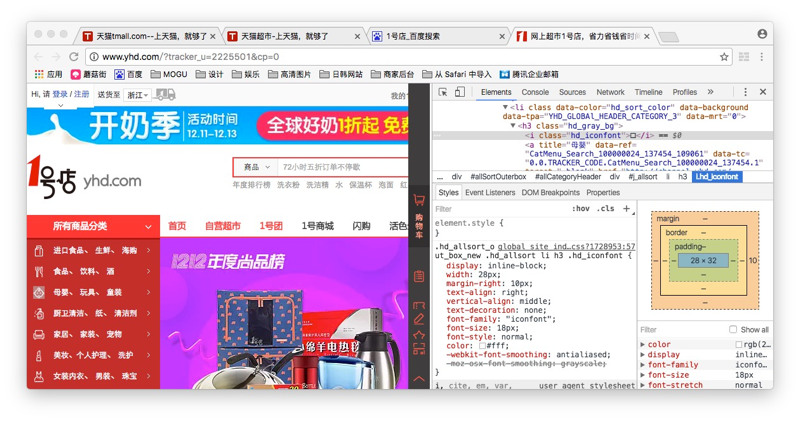Click the 注册 register link
The width and height of the screenshot is (800, 421).
click(81, 94)
